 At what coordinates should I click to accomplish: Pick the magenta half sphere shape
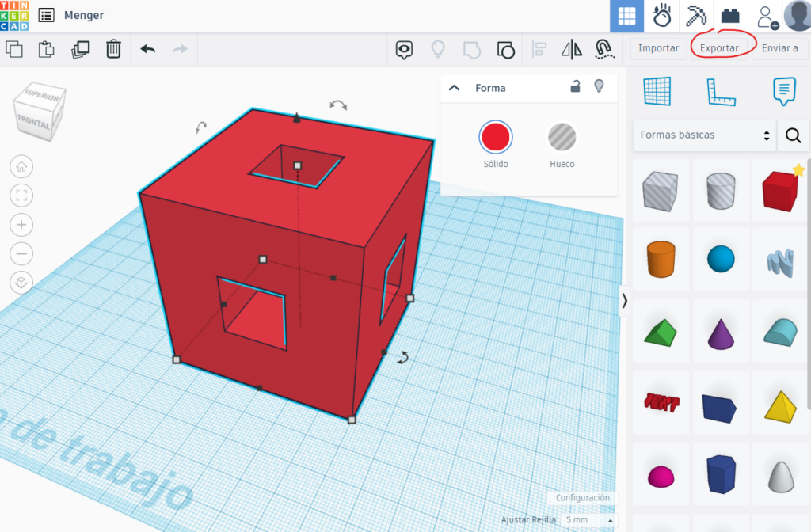tap(661, 476)
